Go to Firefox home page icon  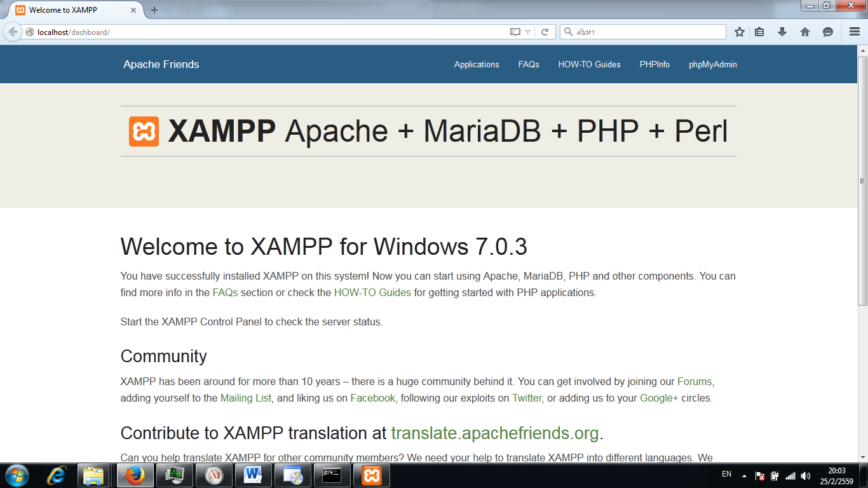pyautogui.click(x=805, y=32)
